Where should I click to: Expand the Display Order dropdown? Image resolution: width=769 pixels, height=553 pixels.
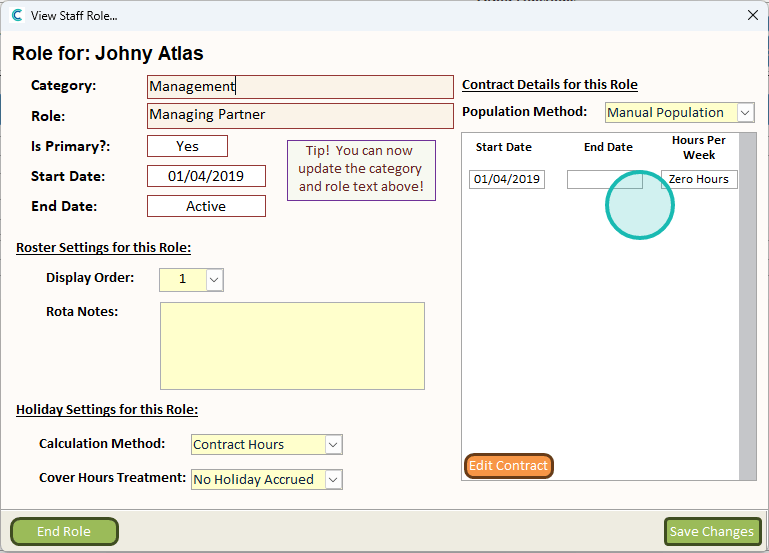pos(215,279)
